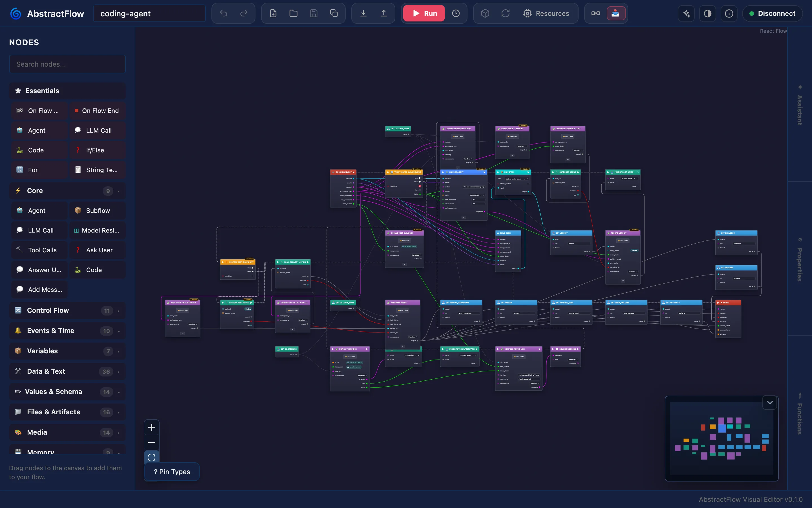Edit the coding-agent flow name field
This screenshot has width=812, height=508.
click(149, 14)
